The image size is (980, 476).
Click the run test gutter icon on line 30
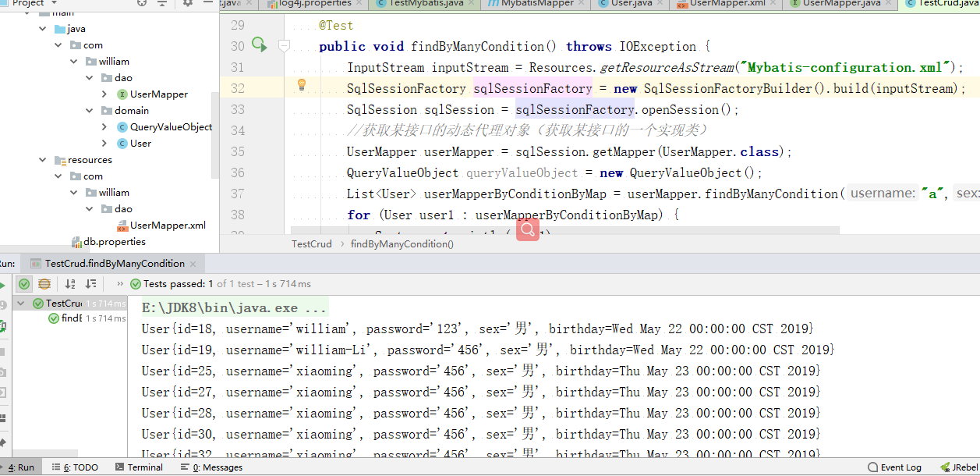(259, 46)
